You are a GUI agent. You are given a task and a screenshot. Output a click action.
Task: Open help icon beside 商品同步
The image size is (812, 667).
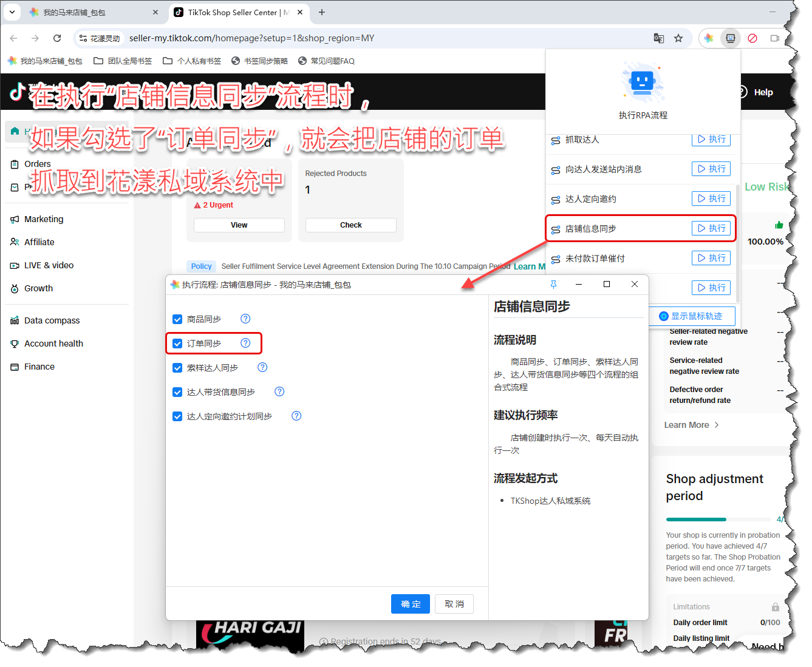[x=245, y=319]
